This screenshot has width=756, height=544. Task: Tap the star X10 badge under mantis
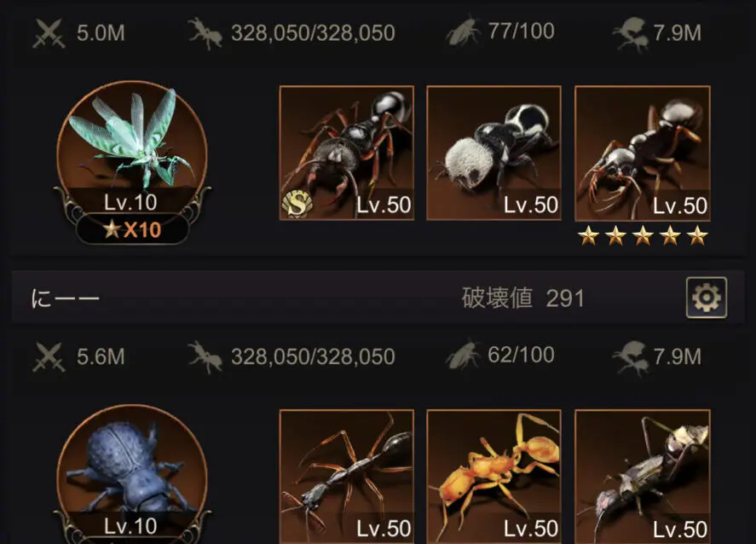[x=132, y=229]
